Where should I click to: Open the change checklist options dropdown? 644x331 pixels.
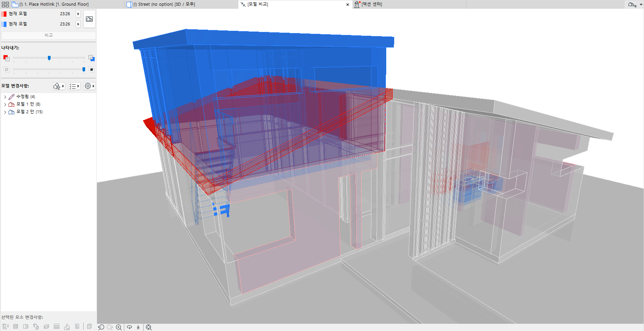[74, 86]
